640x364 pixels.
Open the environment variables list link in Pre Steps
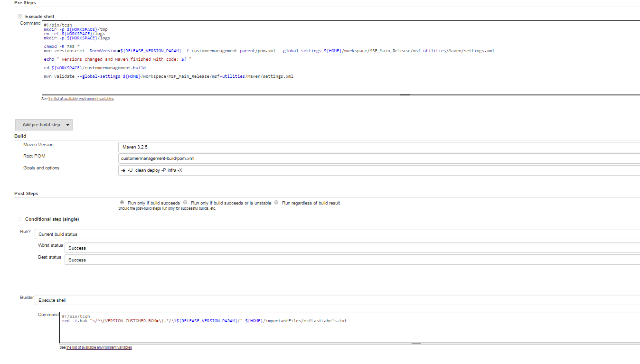click(x=81, y=99)
